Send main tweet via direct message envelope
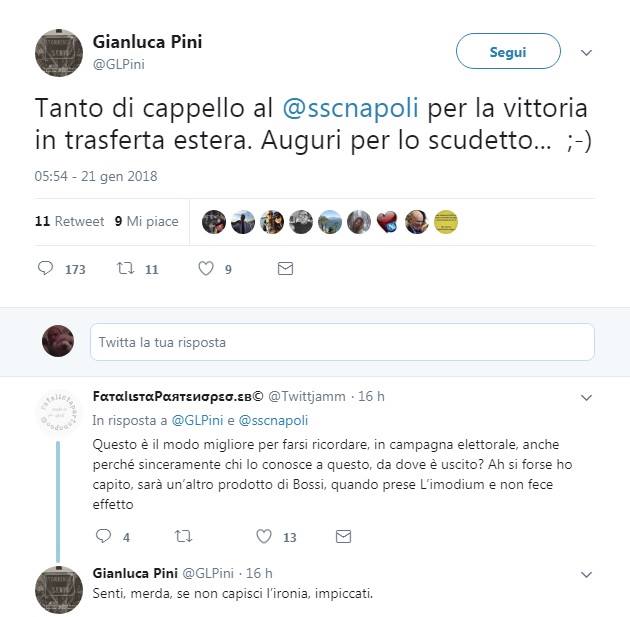This screenshot has width=630, height=617. click(285, 268)
